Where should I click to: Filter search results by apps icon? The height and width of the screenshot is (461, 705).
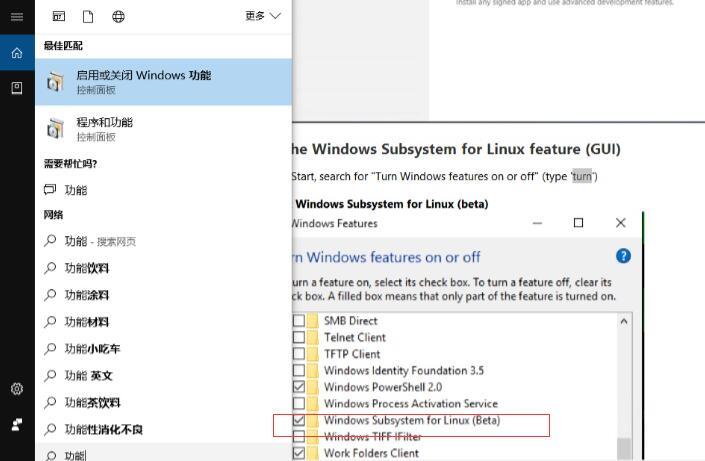[59, 17]
